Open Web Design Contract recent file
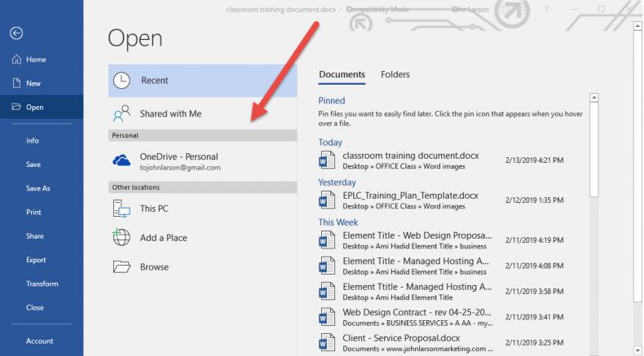Viewport: 644px width, 356px height. point(417,312)
